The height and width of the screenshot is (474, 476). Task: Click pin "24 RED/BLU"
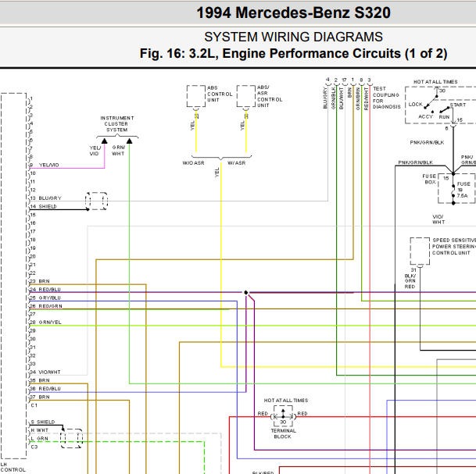pos(45,290)
